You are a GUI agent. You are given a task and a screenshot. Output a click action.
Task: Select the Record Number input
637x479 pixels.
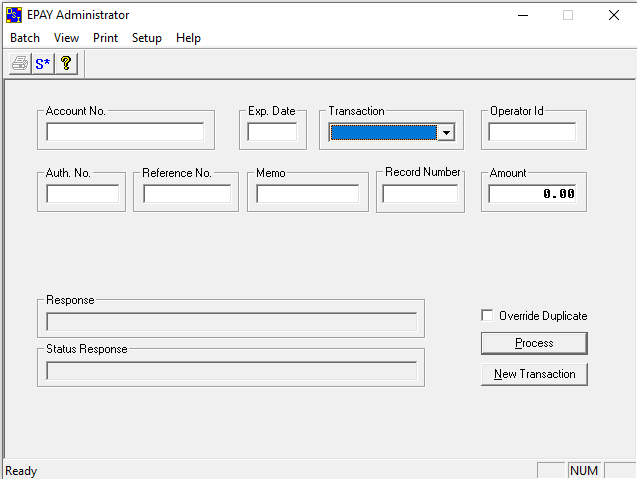tap(420, 194)
